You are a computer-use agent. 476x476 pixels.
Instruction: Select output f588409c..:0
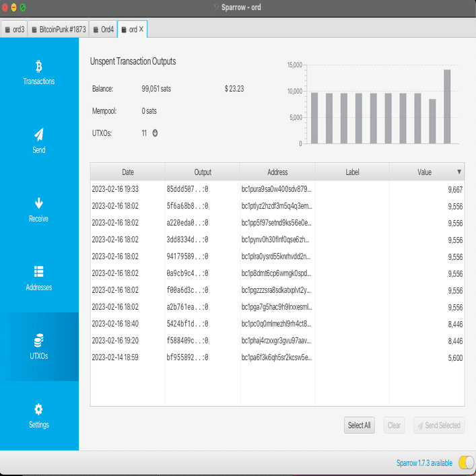pyautogui.click(x=187, y=340)
